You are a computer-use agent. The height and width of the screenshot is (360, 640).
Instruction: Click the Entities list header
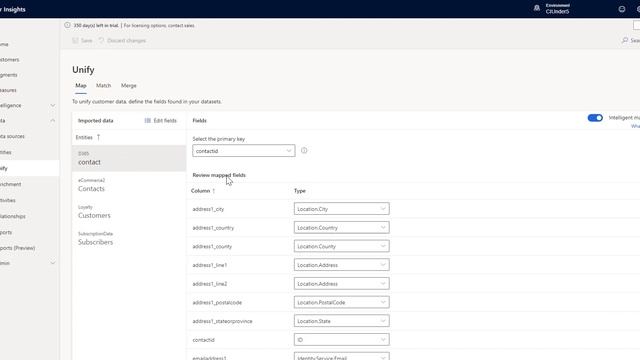pos(84,138)
